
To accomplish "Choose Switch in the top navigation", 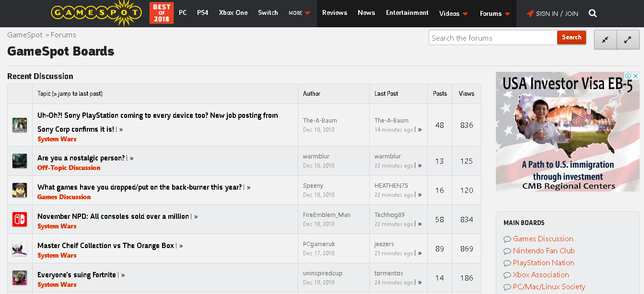I will (x=268, y=13).
